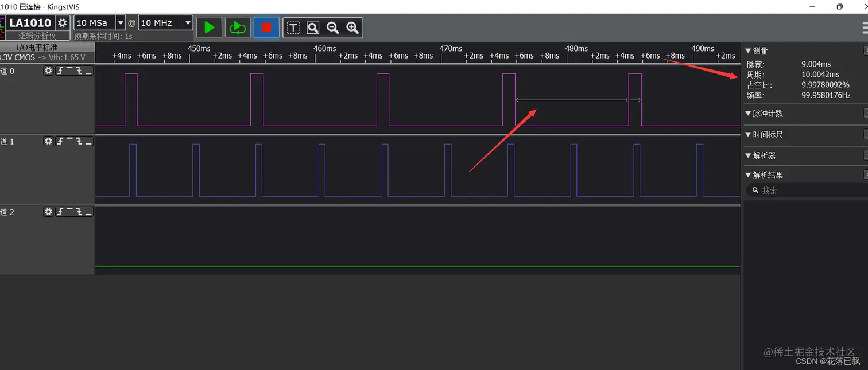Image resolution: width=868 pixels, height=370 pixels.
Task: Click the zoom-to-fit magnifier icon
Action: (313, 28)
